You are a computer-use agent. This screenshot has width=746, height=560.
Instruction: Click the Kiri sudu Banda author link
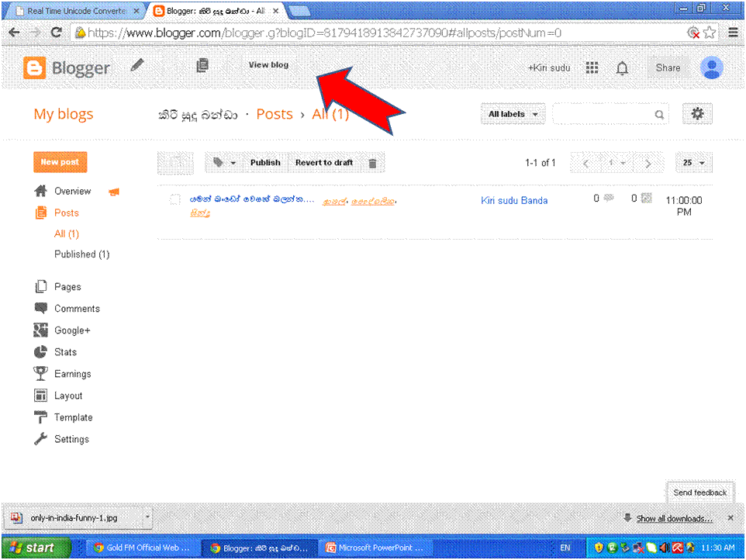click(514, 200)
